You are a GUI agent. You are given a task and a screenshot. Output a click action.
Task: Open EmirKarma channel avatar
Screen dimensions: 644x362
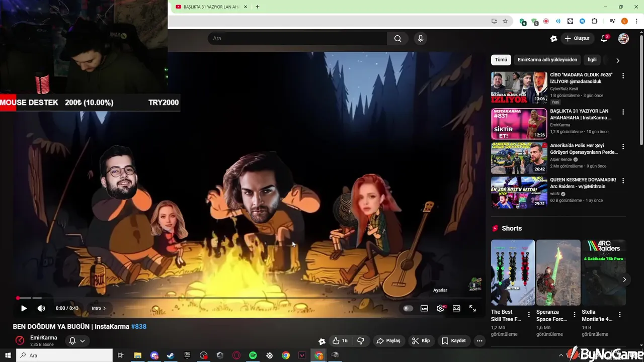coord(20,340)
